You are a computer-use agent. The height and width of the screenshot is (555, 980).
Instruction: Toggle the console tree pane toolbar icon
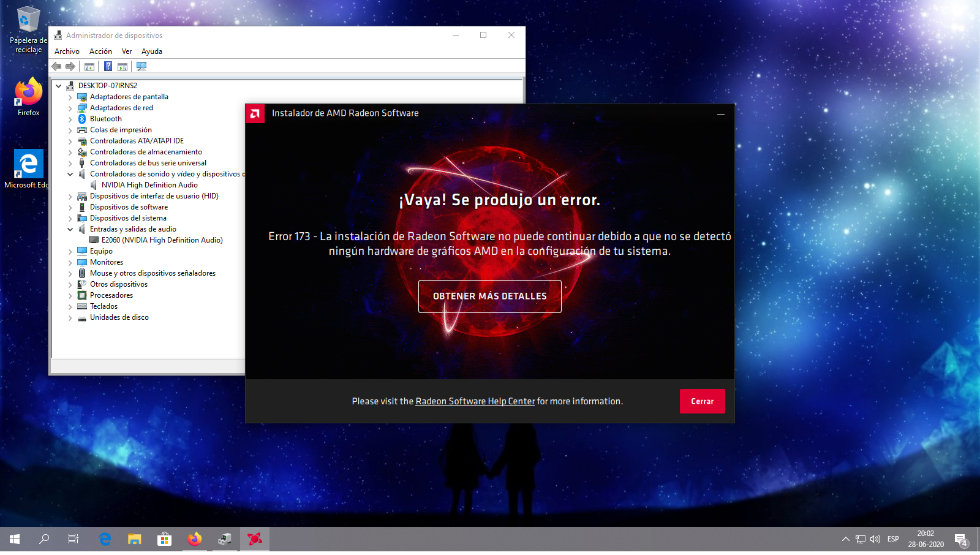[x=89, y=66]
